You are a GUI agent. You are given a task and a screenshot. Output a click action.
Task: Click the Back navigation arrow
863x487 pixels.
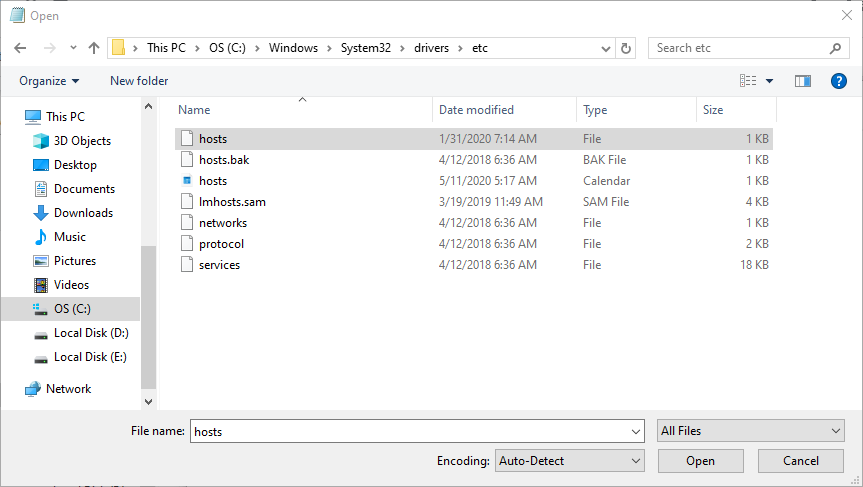(x=21, y=48)
